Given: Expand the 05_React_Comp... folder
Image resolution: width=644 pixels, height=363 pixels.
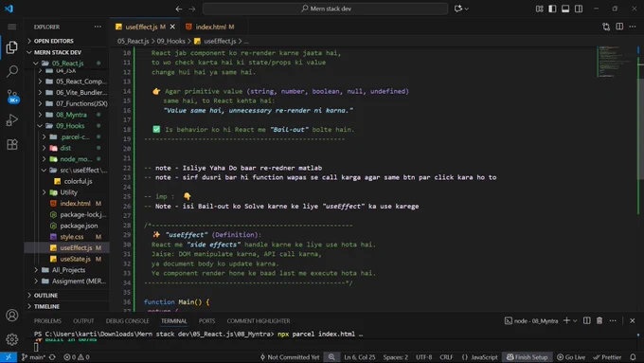Looking at the screenshot, I should click(80, 82).
